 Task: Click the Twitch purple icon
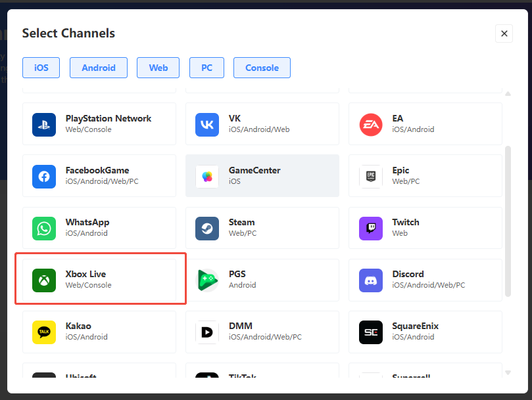click(371, 228)
